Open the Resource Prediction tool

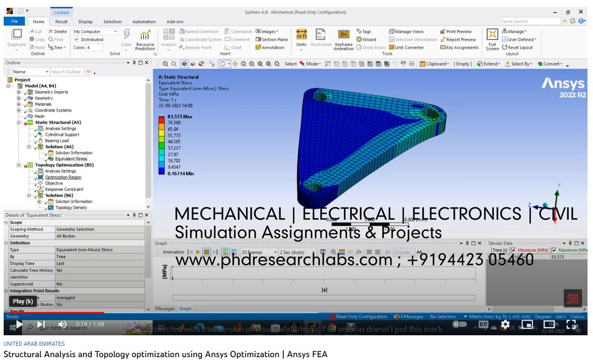tap(145, 40)
